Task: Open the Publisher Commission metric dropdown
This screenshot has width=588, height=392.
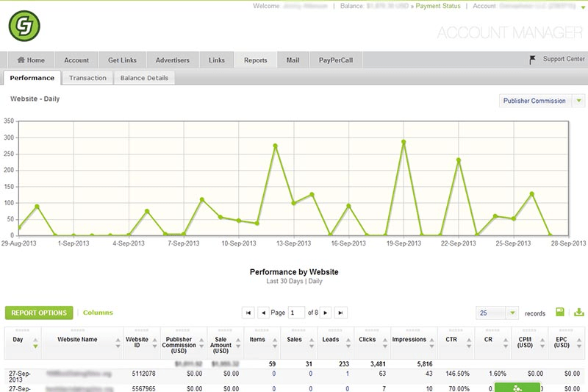Action: tap(578, 101)
